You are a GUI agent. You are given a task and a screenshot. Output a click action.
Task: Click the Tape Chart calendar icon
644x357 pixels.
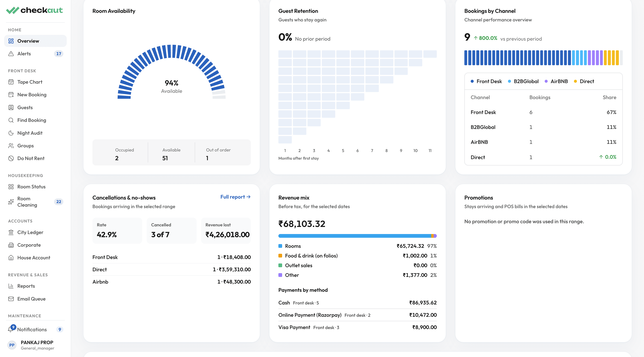click(11, 82)
